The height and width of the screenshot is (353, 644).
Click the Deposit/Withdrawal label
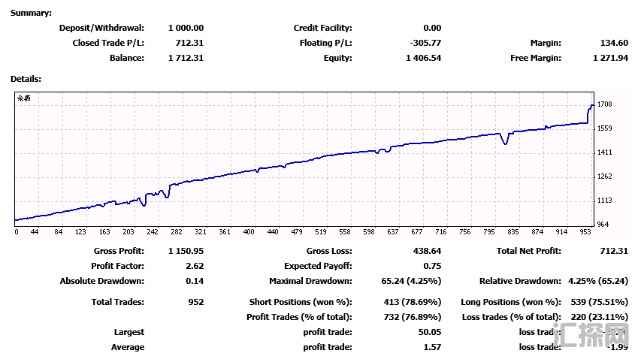click(x=102, y=28)
